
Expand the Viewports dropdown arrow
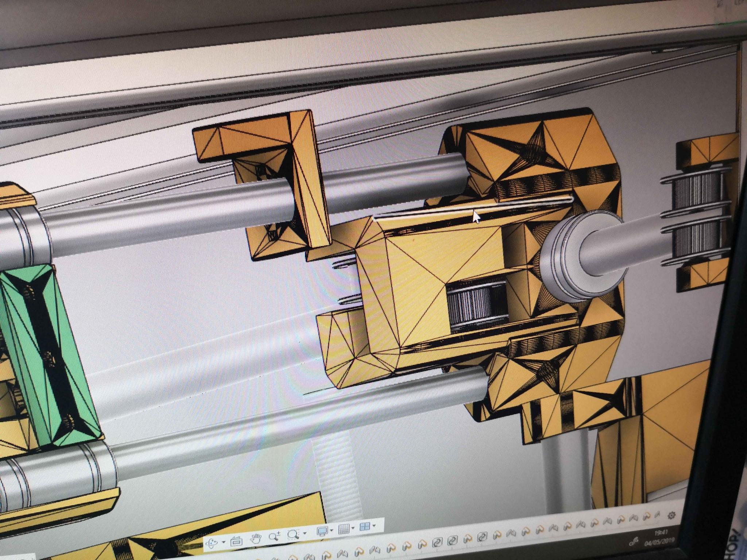click(374, 525)
